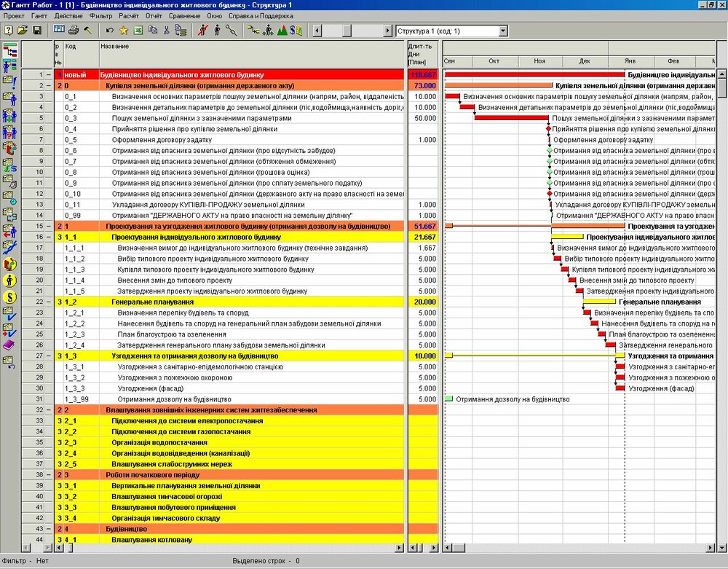This screenshot has width=728, height=569.
Task: Click the green mountain icon in the toolbar
Action: point(281,31)
